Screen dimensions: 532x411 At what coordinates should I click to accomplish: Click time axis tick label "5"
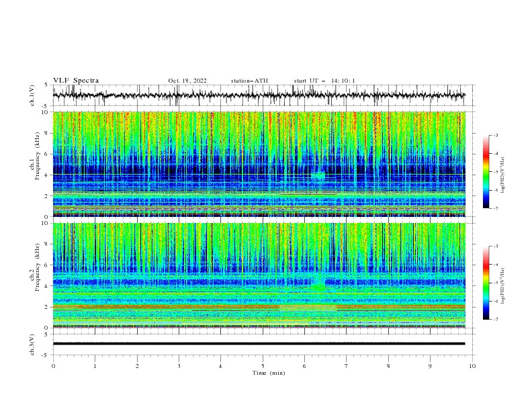pyautogui.click(x=263, y=366)
